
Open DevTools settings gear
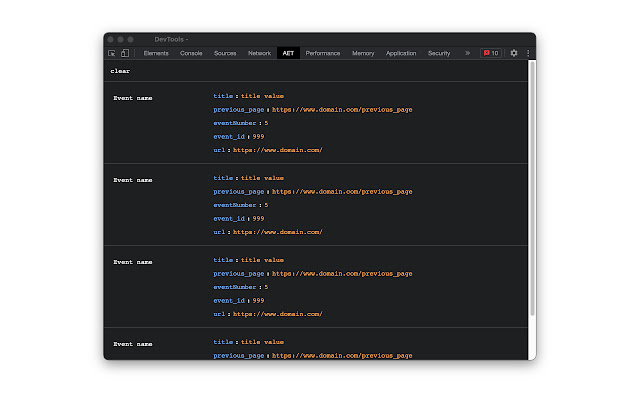tap(514, 53)
